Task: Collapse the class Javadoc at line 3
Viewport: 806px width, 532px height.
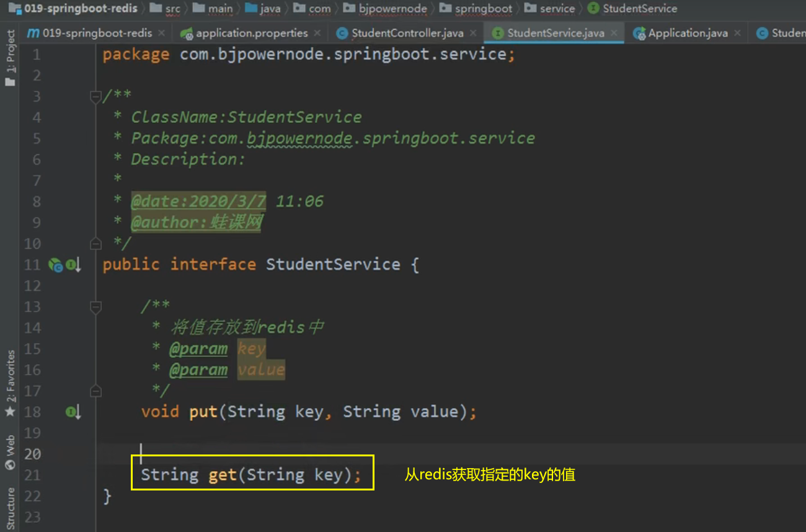Action: coord(95,97)
